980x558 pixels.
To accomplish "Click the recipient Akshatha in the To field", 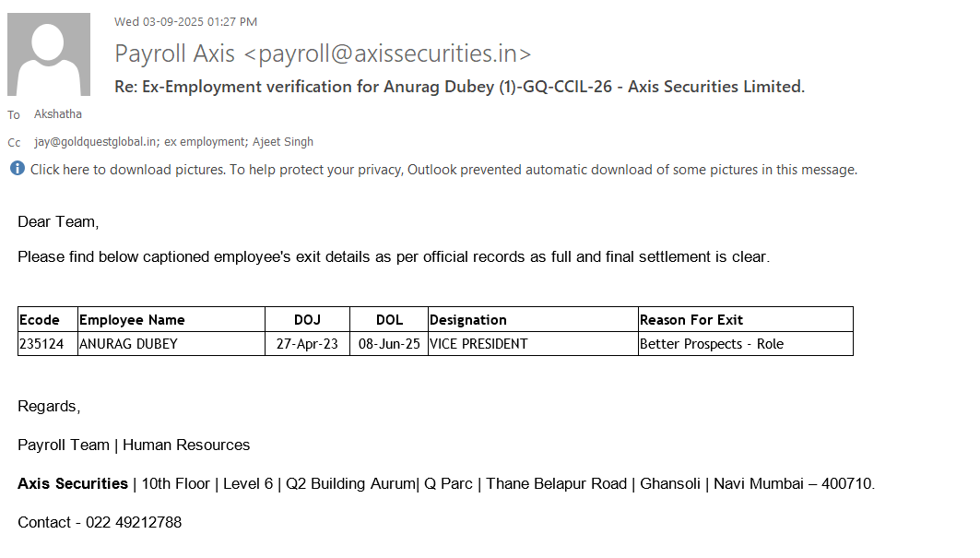I will click(x=58, y=114).
